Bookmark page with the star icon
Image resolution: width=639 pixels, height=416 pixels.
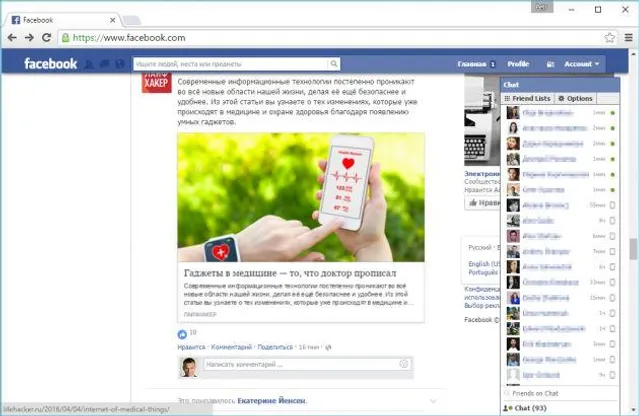[609, 37]
